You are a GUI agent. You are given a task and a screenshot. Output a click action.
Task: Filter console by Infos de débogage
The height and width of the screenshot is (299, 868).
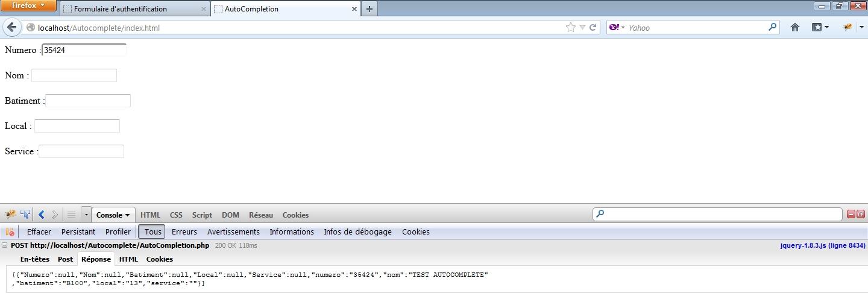(x=357, y=232)
